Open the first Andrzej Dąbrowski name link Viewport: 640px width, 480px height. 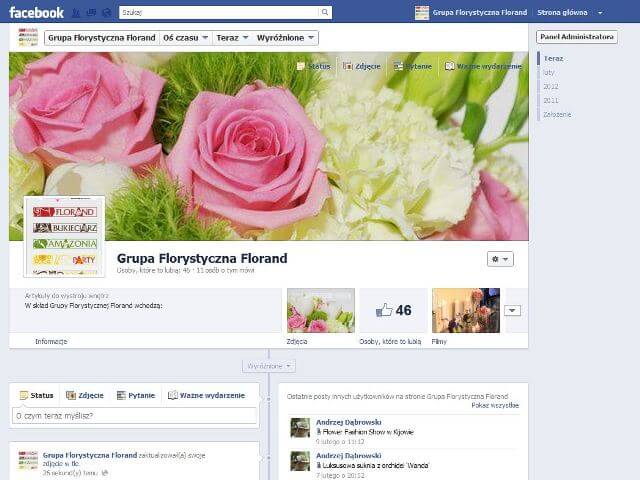349,422
